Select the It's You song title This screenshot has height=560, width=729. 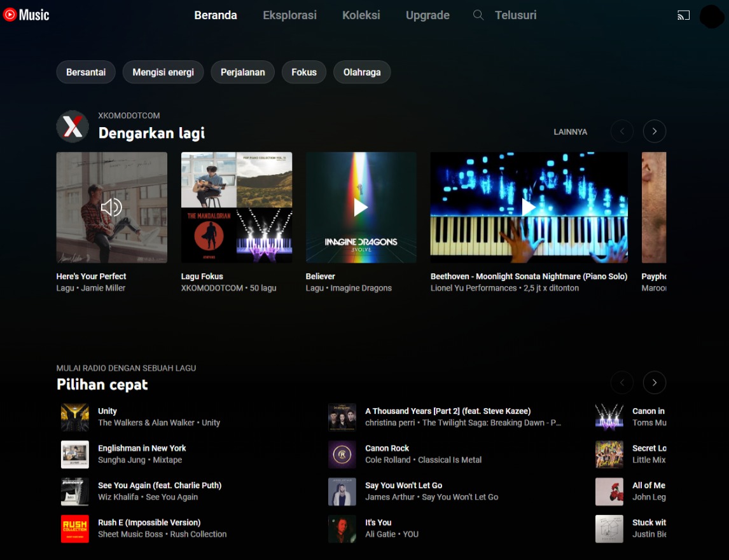[x=378, y=523]
